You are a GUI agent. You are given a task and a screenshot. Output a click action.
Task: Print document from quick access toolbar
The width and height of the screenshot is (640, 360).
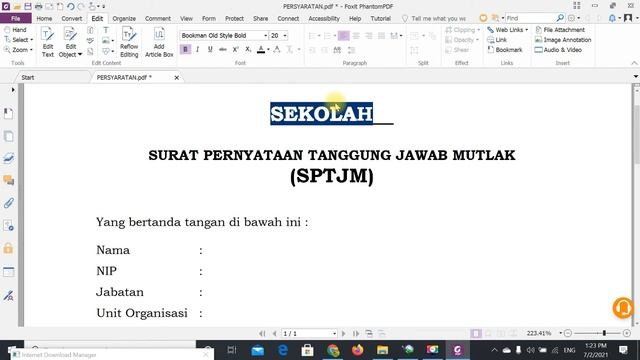(x=38, y=7)
